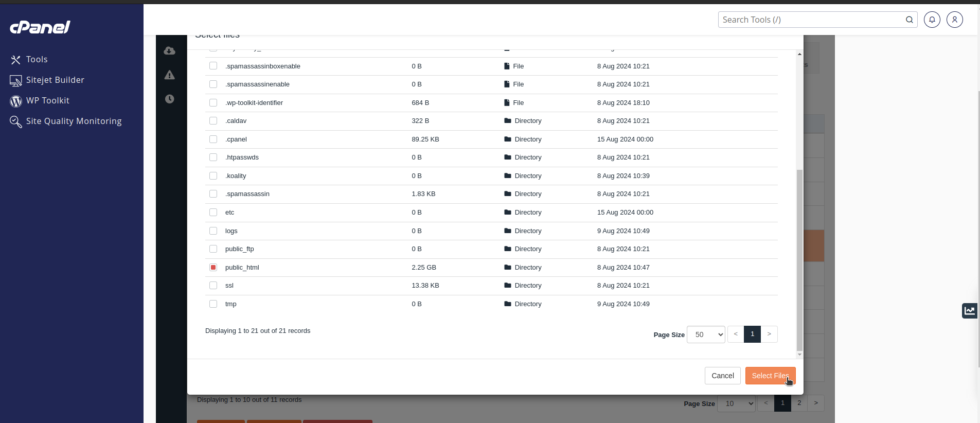The image size is (980, 423).
Task: Click the file icon for .wp-toolkit-identifier
Action: 507,102
